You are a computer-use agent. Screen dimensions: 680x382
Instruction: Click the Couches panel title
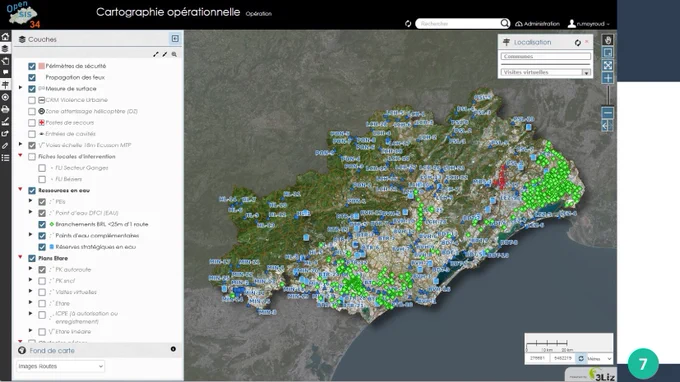click(42, 39)
